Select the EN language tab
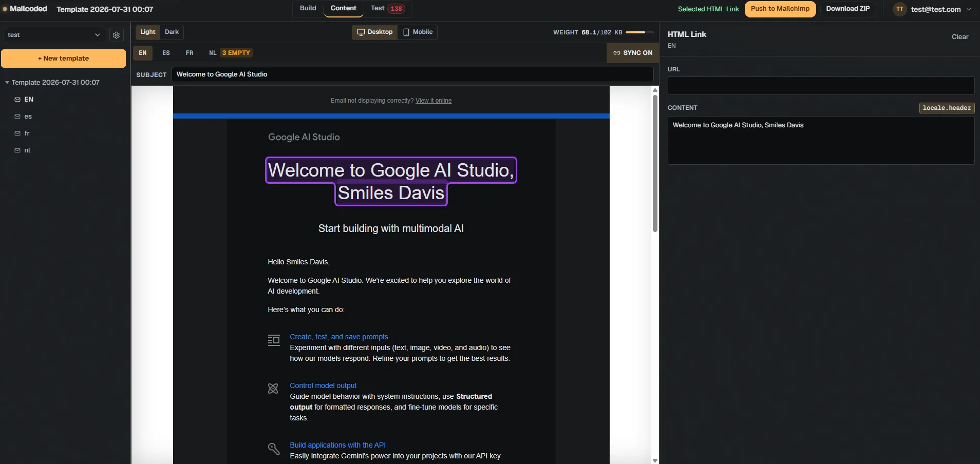 143,53
